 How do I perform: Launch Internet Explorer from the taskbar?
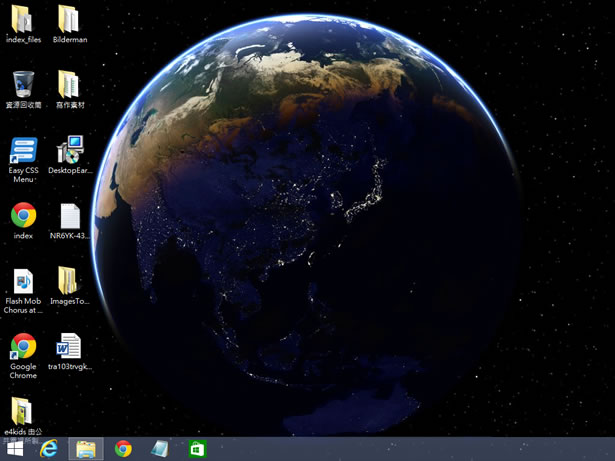click(49, 449)
